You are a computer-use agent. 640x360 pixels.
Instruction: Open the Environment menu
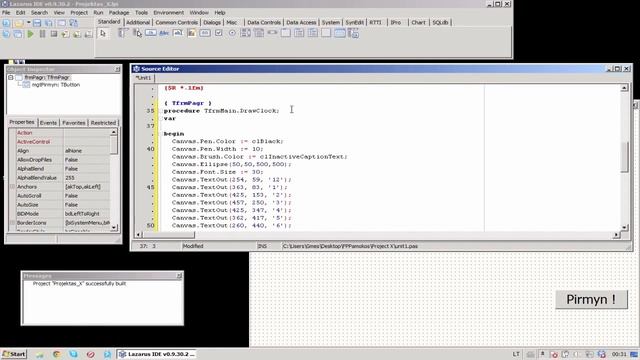169,13
